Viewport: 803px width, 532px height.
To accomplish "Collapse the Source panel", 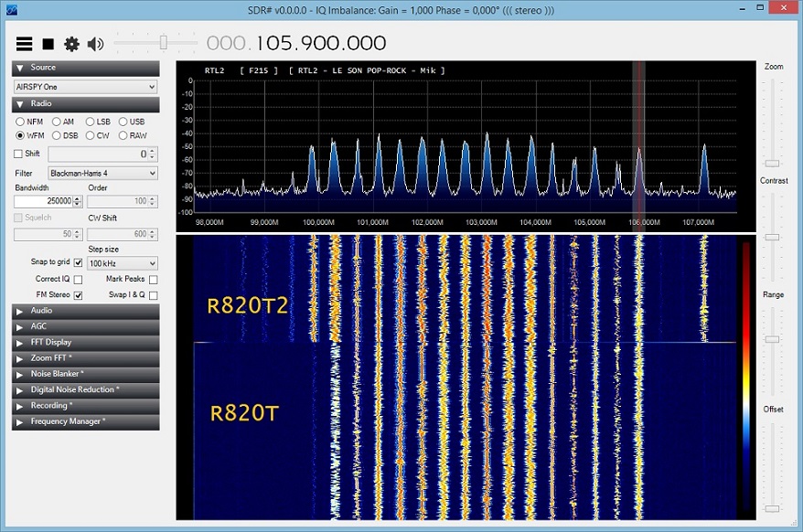I will click(x=86, y=68).
